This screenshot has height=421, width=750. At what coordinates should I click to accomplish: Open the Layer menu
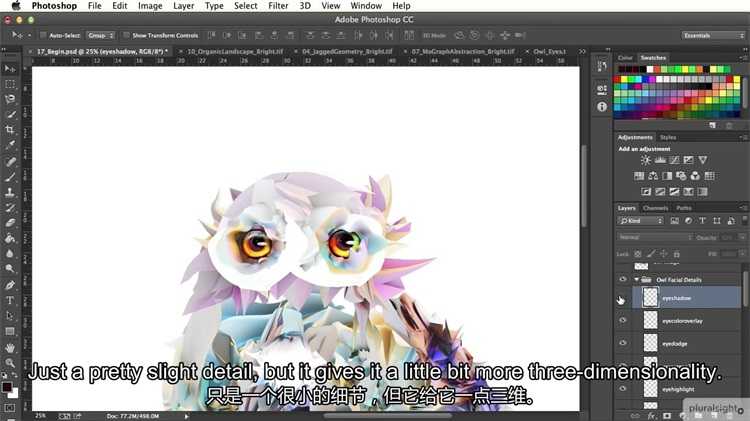click(184, 6)
